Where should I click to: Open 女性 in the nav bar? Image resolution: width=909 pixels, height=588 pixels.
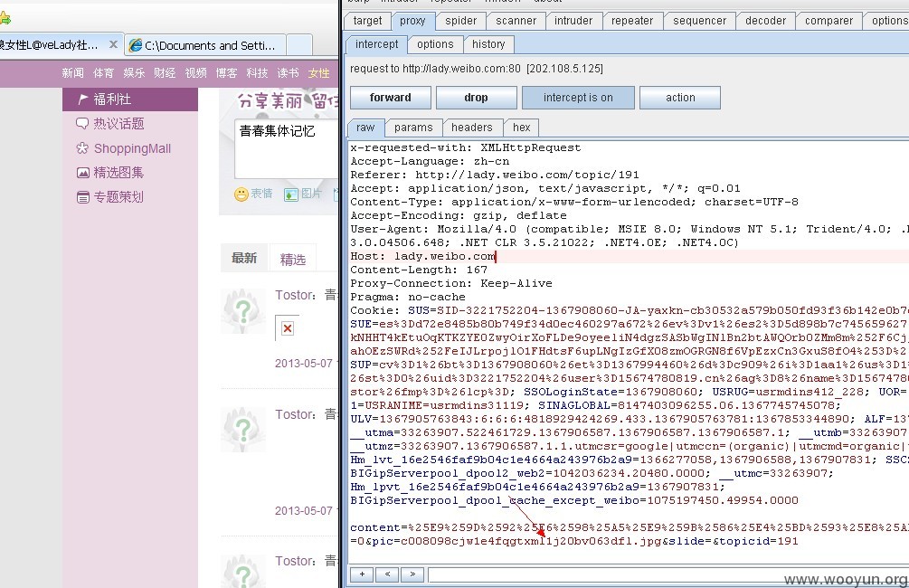click(x=319, y=73)
